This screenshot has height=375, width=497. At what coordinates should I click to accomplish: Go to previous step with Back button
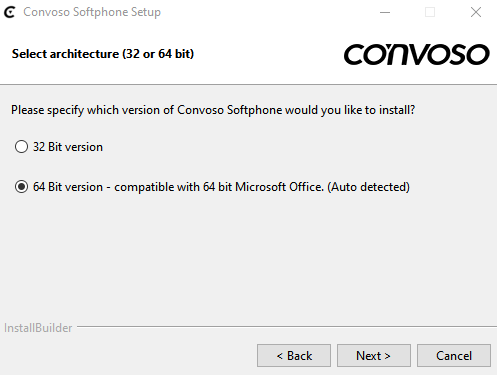pyautogui.click(x=294, y=356)
